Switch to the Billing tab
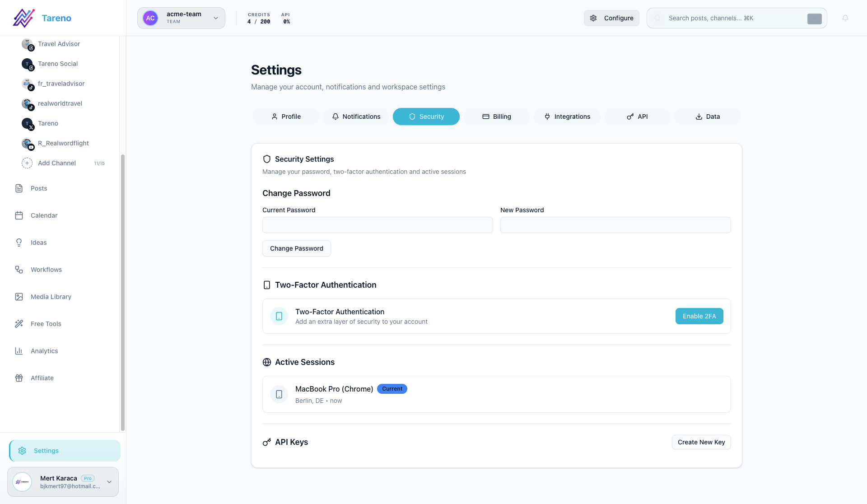The width and height of the screenshot is (867, 504). (x=496, y=117)
